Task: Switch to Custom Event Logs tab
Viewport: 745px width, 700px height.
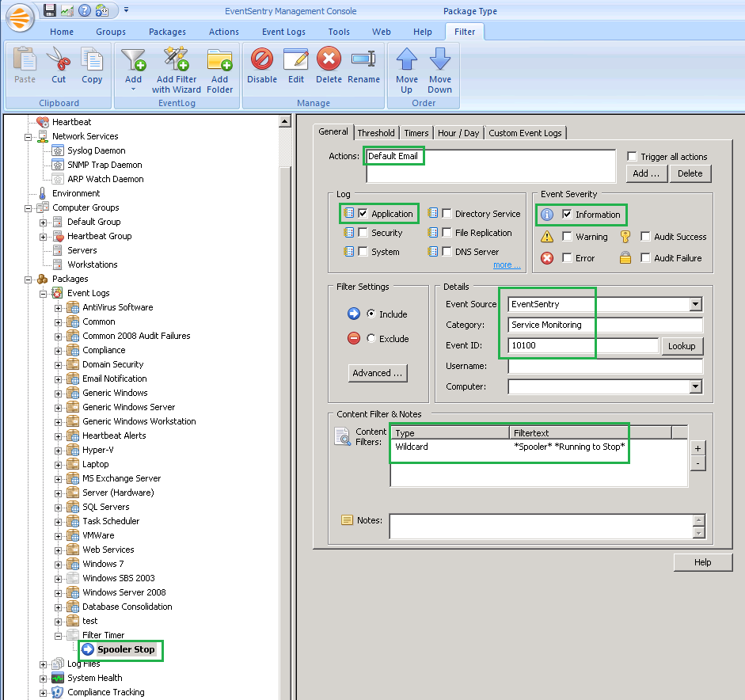Action: (x=525, y=133)
